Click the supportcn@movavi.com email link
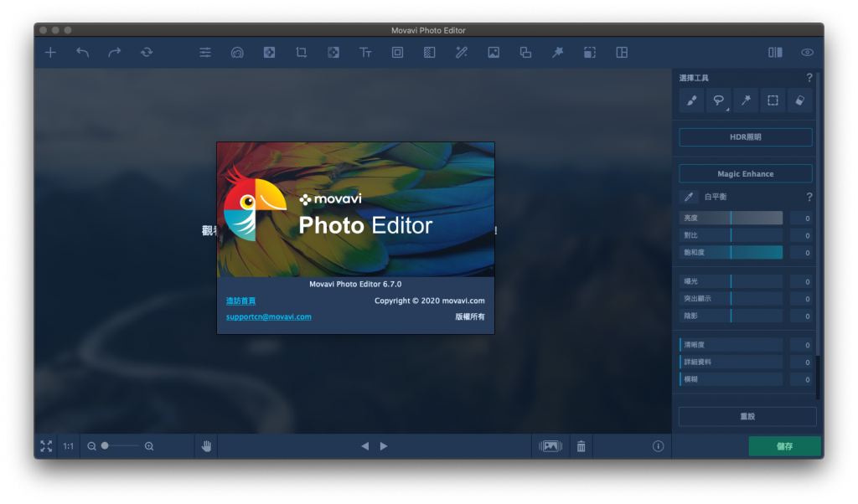This screenshot has height=504, width=858. (269, 317)
